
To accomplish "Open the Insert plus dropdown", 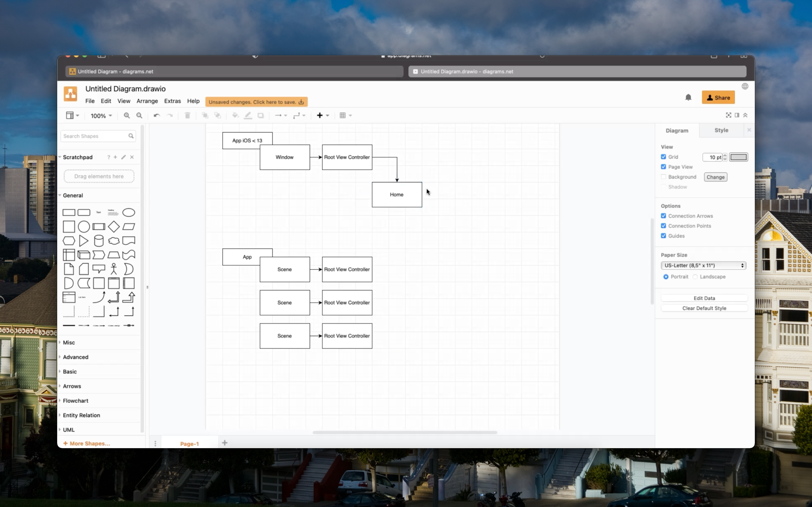I will 323,115.
